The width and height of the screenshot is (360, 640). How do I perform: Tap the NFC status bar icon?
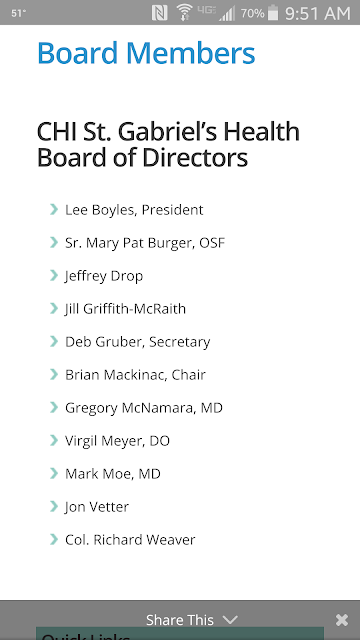point(160,13)
